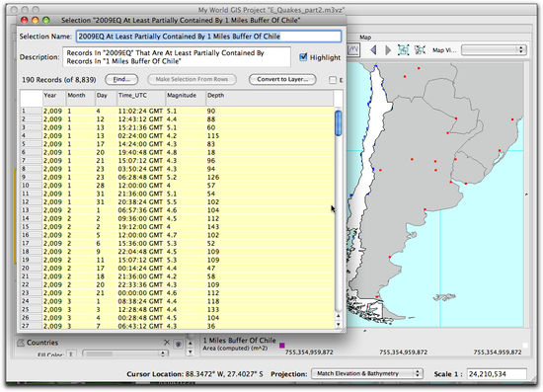Open the Projection dropdown
The image size is (543, 392).
[x=366, y=373]
